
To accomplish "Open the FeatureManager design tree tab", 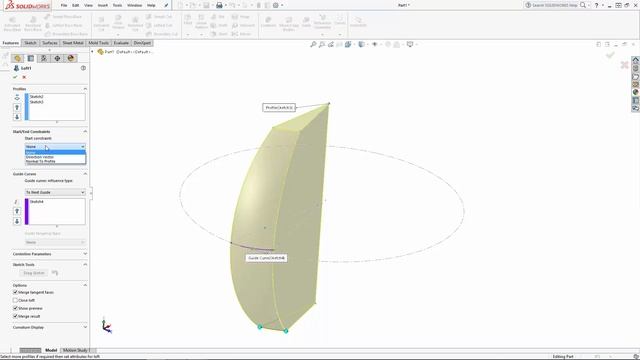I will tap(17, 58).
